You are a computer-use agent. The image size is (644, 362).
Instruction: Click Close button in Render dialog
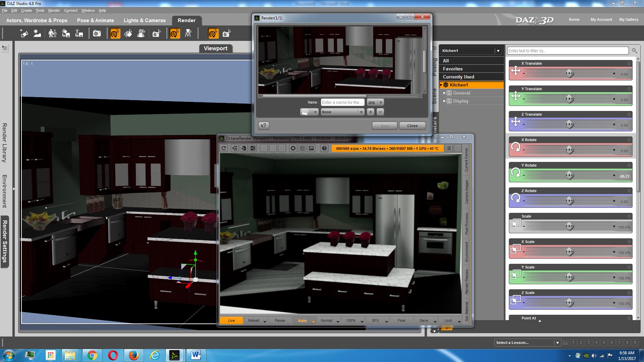[x=412, y=126]
